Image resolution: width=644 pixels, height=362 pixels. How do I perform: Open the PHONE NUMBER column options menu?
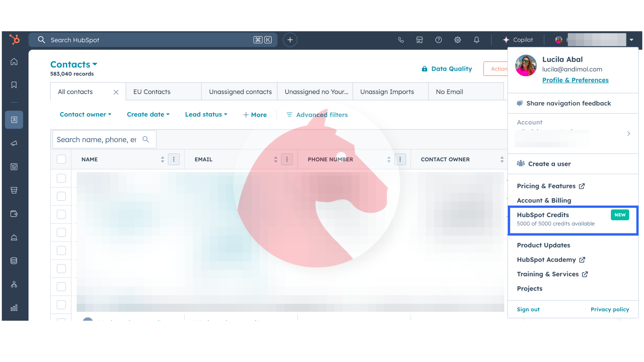tap(400, 159)
